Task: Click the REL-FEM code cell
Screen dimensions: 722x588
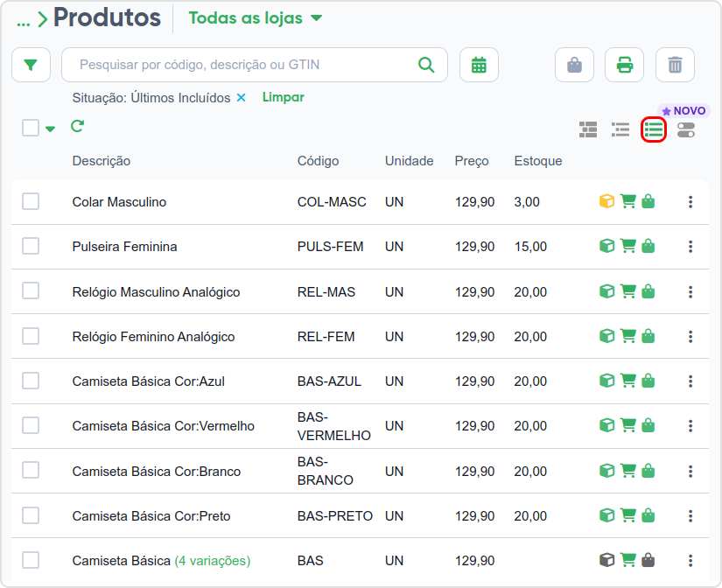Action: pyautogui.click(x=326, y=337)
